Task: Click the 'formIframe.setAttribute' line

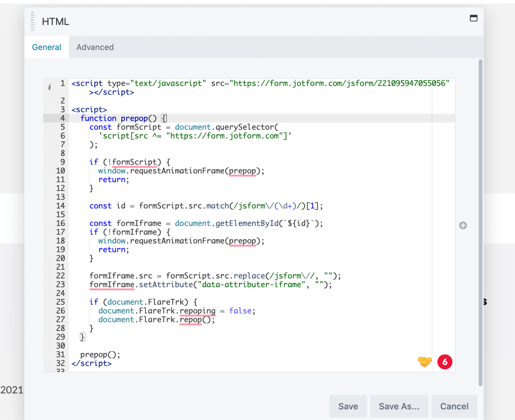Action: pos(211,285)
